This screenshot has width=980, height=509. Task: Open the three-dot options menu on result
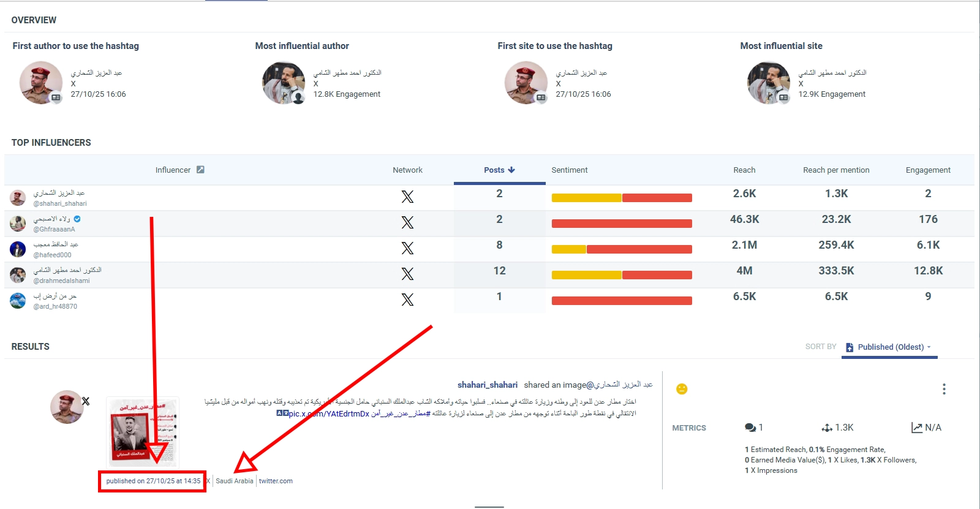944,389
